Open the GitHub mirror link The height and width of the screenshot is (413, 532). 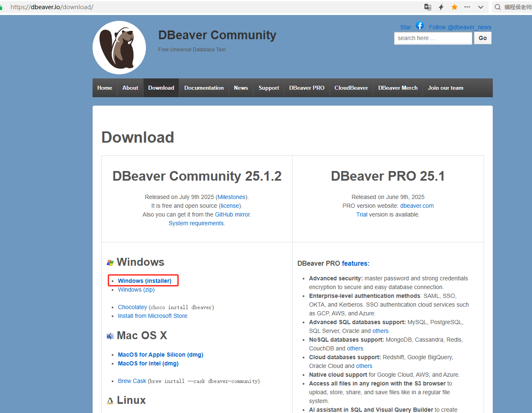232,214
